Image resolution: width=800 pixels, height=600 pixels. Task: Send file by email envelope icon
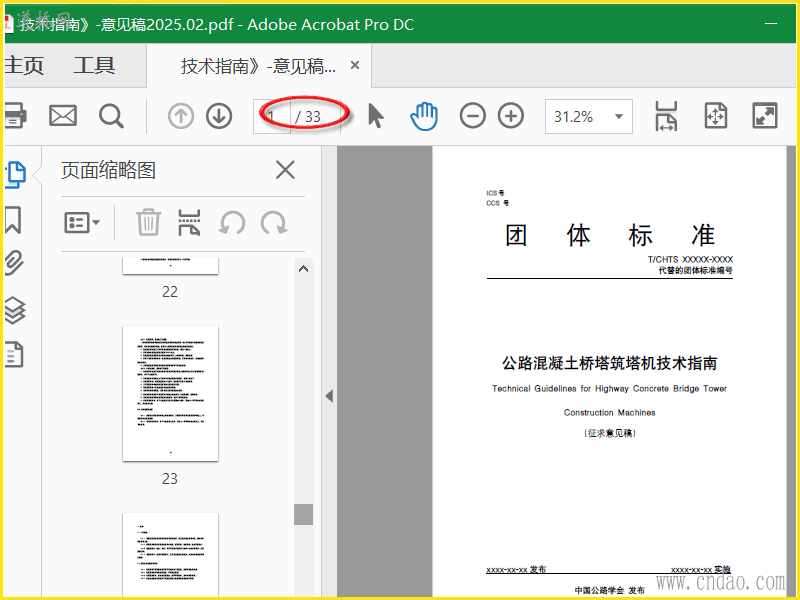click(63, 116)
